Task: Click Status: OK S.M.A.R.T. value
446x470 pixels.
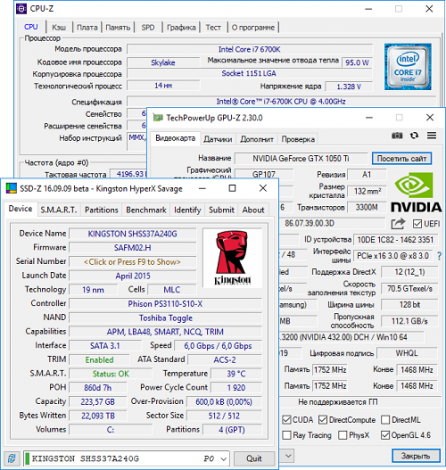Action: click(111, 374)
